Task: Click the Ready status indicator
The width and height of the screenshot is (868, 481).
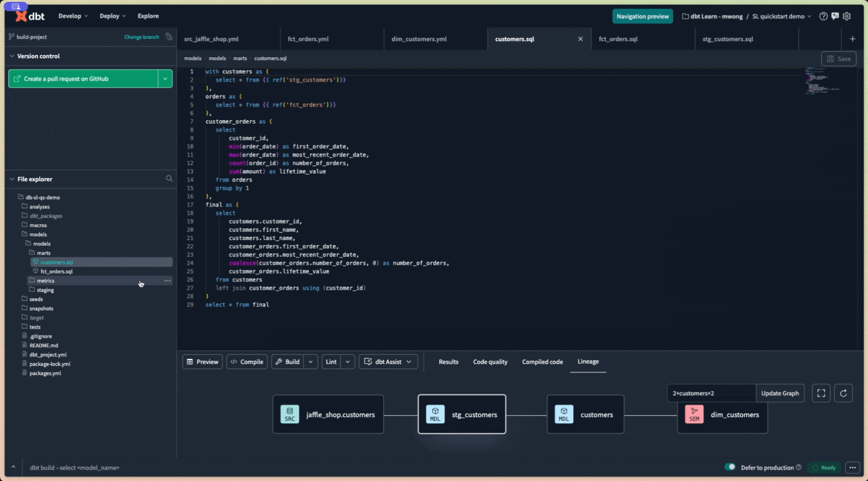Action: [x=824, y=468]
